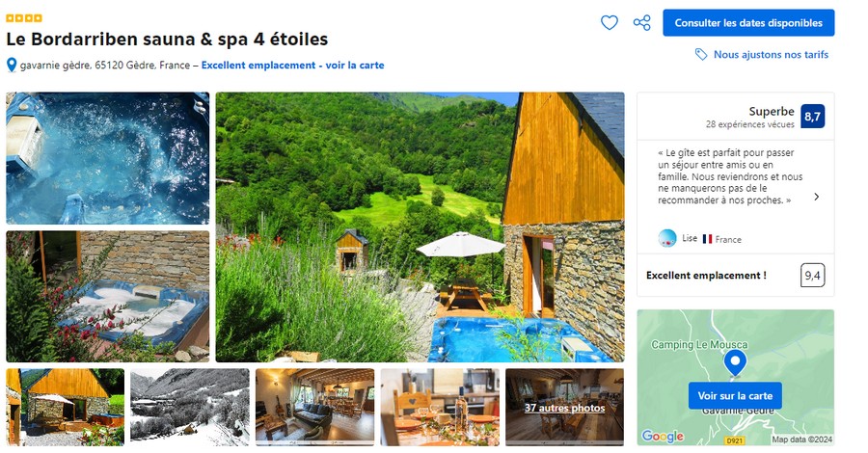Open Excellent emplacement - voir la carte link
Screen dimensions: 868x453
pos(292,66)
